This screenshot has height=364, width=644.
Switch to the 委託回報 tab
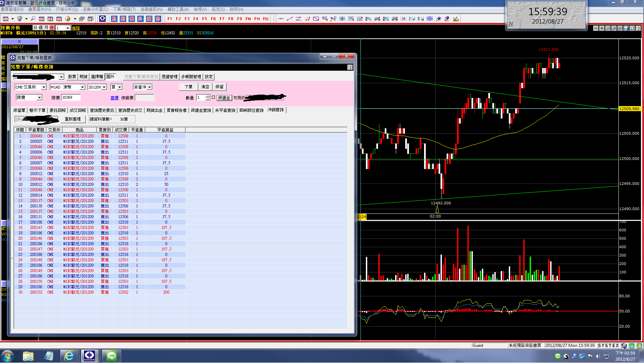[58, 110]
